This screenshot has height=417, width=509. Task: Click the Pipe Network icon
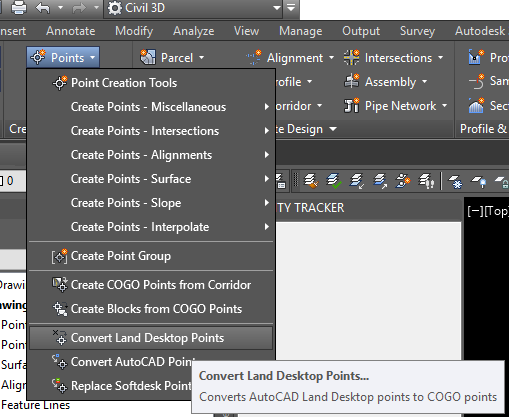pos(352,106)
